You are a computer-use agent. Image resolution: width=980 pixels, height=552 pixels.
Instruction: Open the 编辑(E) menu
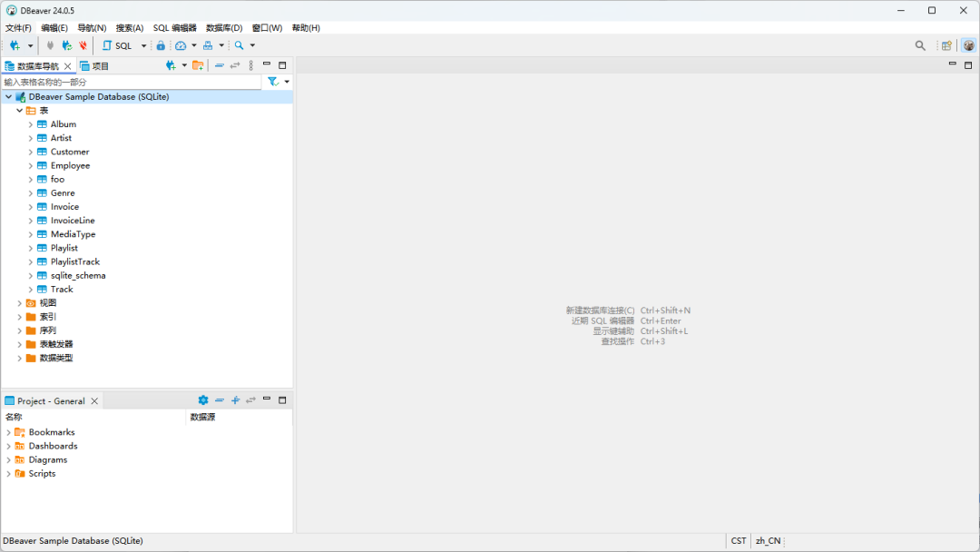click(54, 28)
